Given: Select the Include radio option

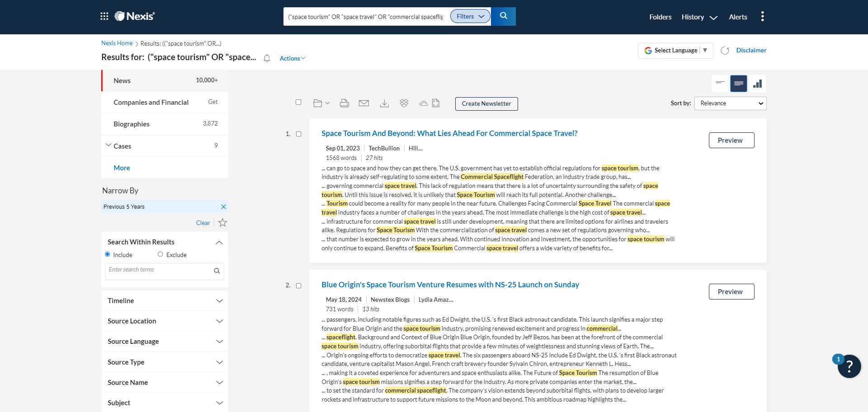Looking at the screenshot, I should [x=108, y=254].
